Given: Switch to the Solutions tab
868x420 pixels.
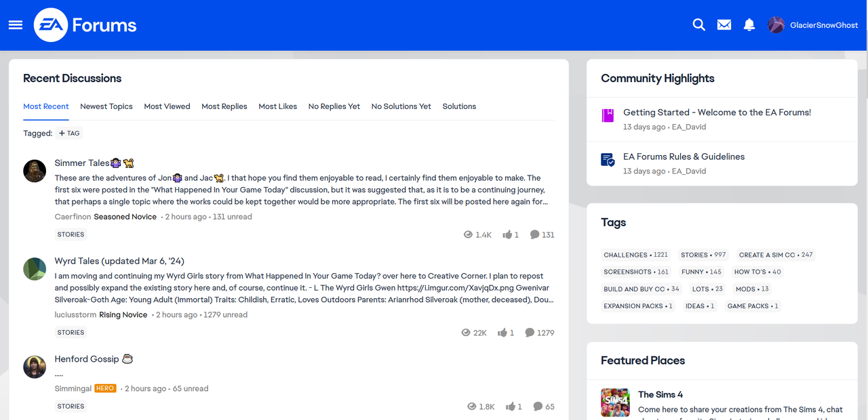Looking at the screenshot, I should pos(459,106).
